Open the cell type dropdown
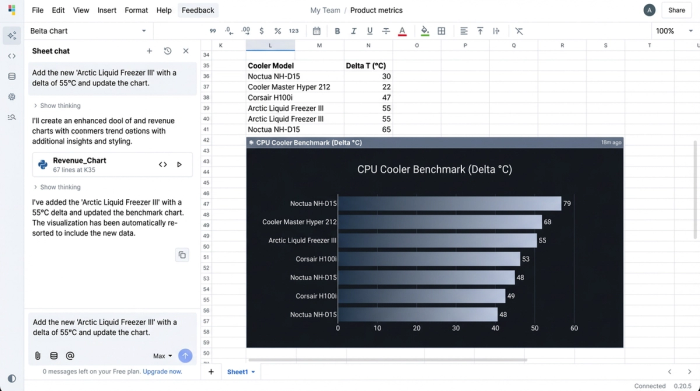 [88, 31]
